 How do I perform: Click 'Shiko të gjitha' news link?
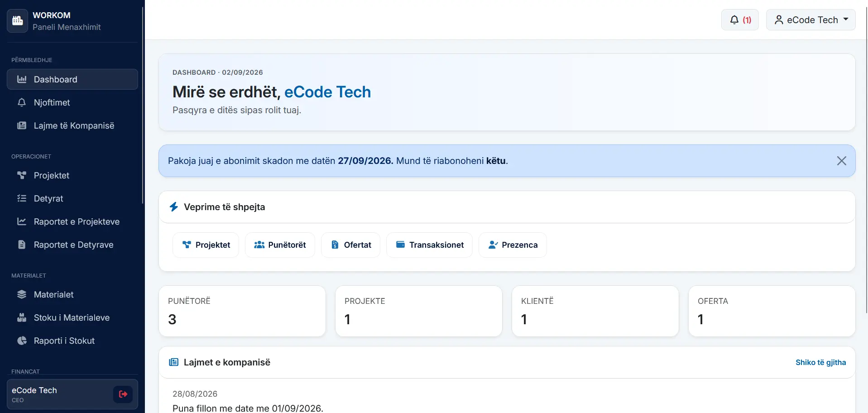(x=820, y=362)
